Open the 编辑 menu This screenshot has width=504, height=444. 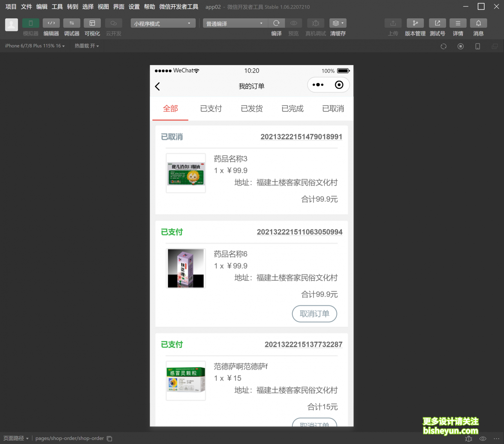[42, 7]
